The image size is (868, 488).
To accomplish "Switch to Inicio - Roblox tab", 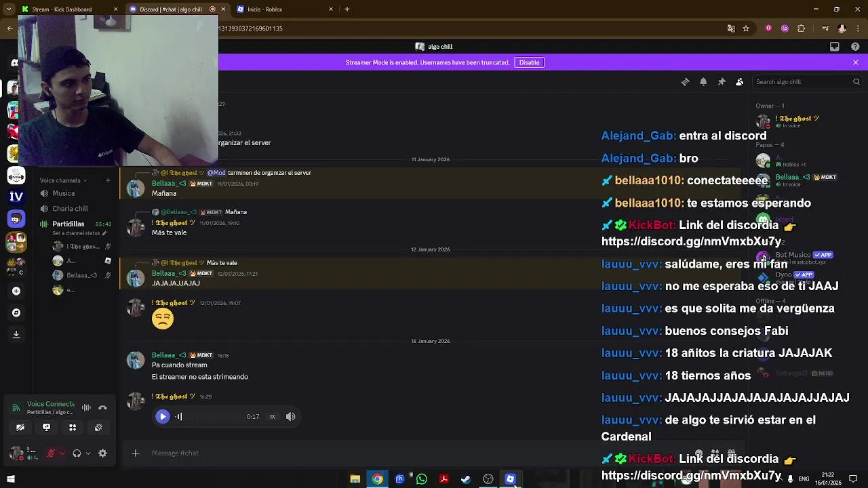I will [x=285, y=9].
